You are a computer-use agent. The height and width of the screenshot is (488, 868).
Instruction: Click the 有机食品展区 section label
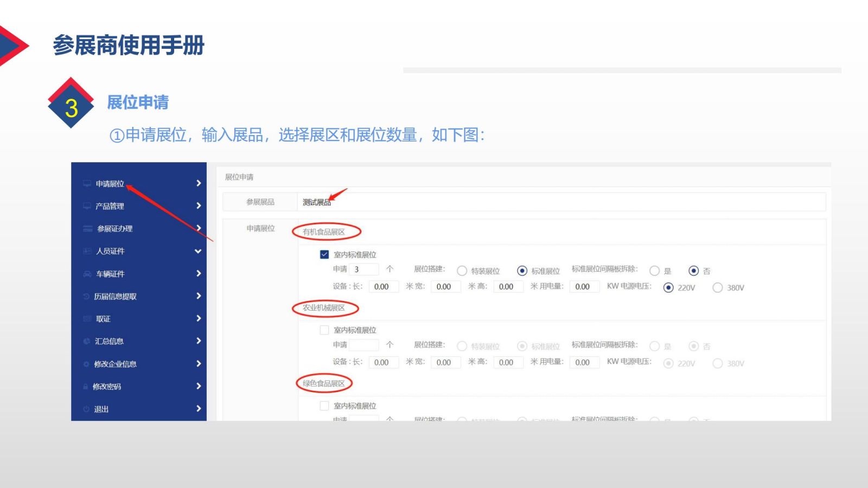(x=324, y=232)
